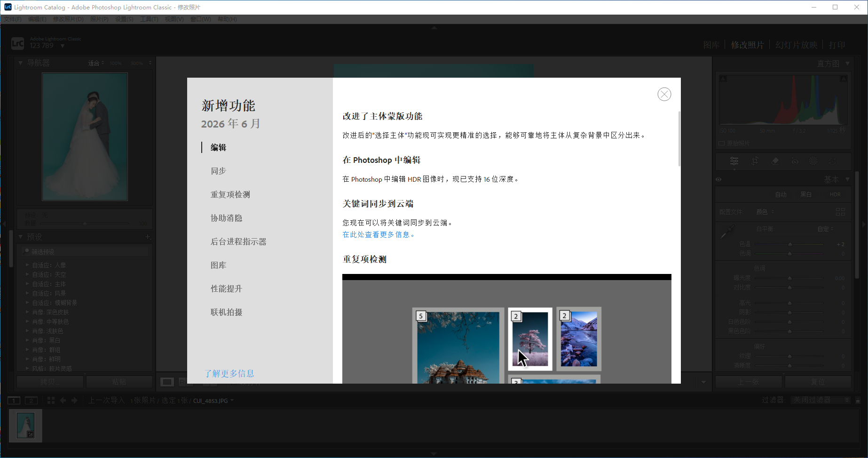Switch to the 打印 module
This screenshot has width=868, height=458.
[837, 45]
